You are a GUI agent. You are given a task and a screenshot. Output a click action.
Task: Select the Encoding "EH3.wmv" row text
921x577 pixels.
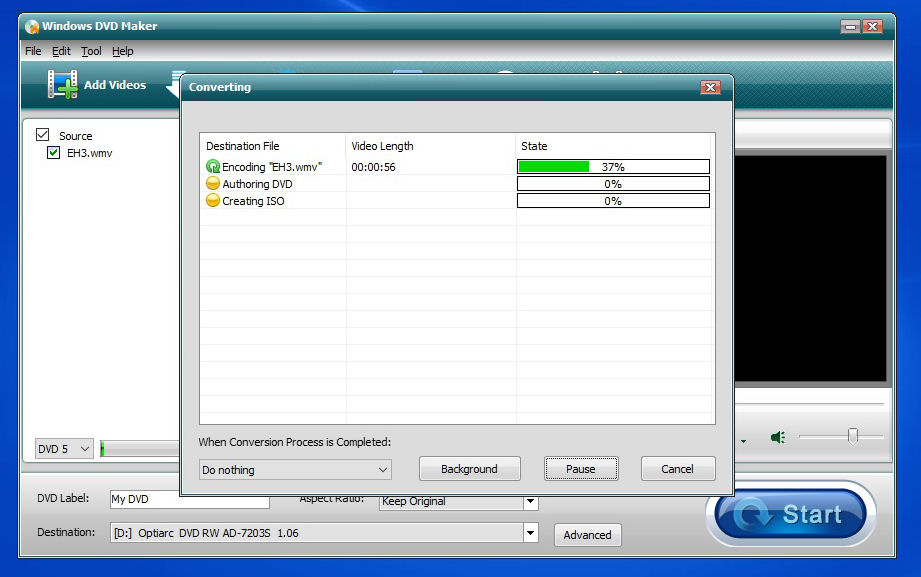coord(272,167)
